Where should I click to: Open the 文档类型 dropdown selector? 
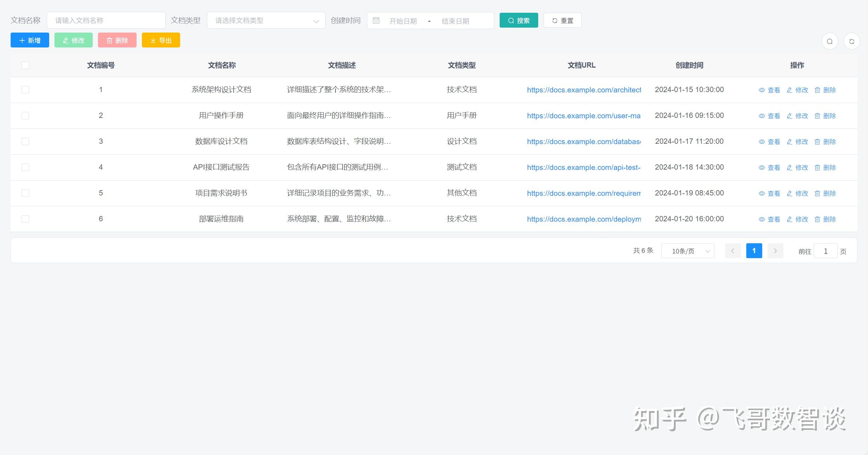tap(266, 21)
